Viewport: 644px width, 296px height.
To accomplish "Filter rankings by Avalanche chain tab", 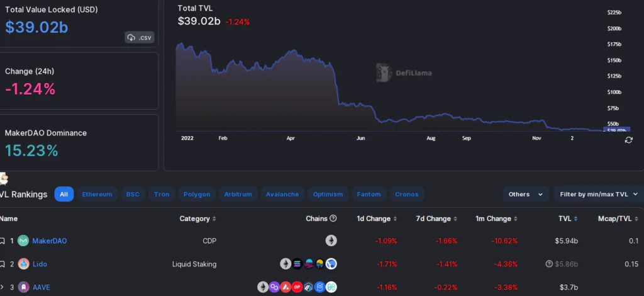I will (x=282, y=194).
